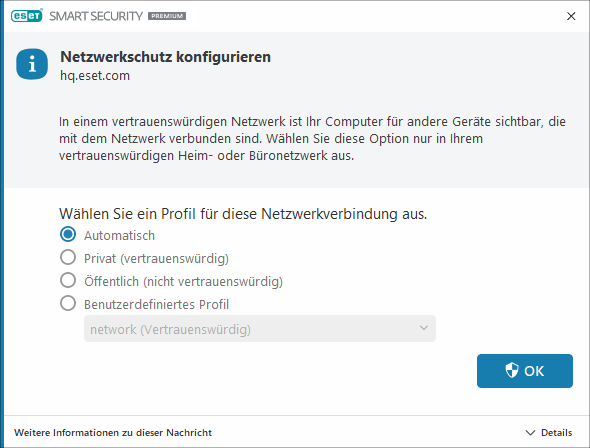The image size is (590, 448).
Task: Click the hq.eset.com network name
Action: click(95, 76)
